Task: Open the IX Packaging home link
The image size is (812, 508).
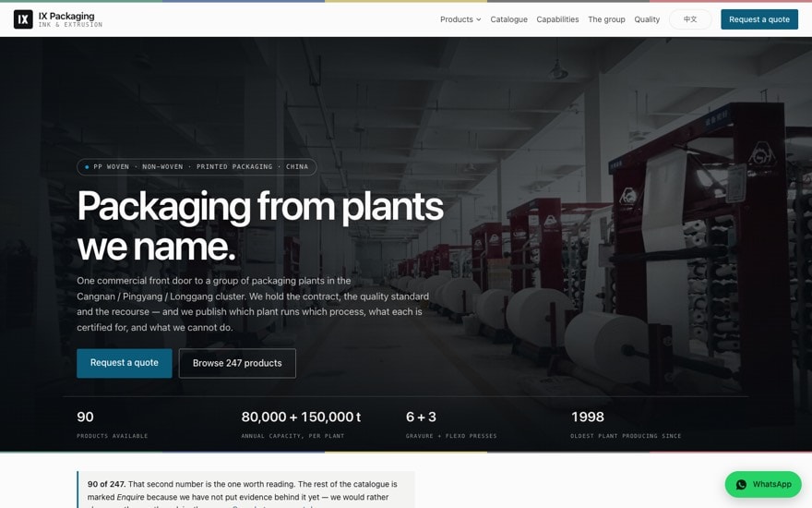Action: tap(58, 19)
